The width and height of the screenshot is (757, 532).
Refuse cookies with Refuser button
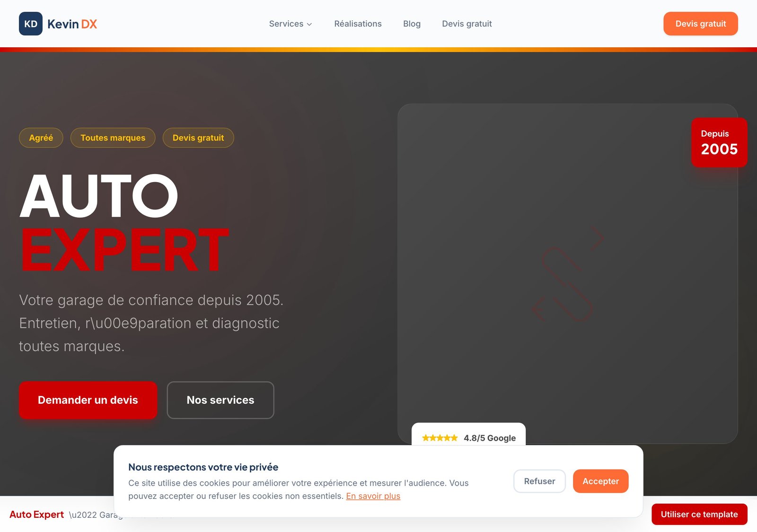click(x=539, y=481)
